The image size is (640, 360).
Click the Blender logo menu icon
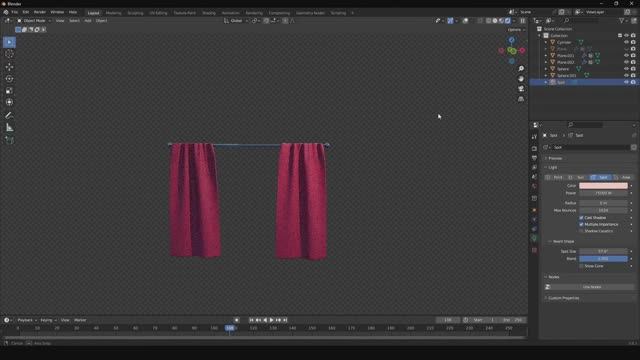click(x=6, y=12)
